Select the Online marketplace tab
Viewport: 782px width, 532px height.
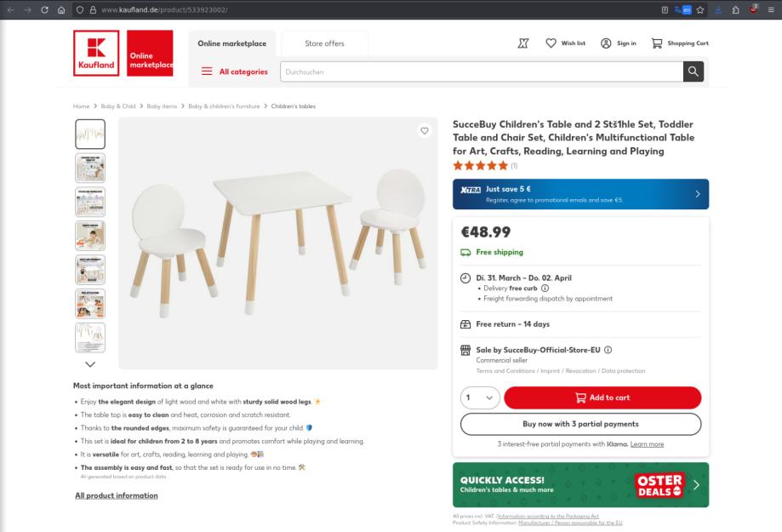(231, 43)
